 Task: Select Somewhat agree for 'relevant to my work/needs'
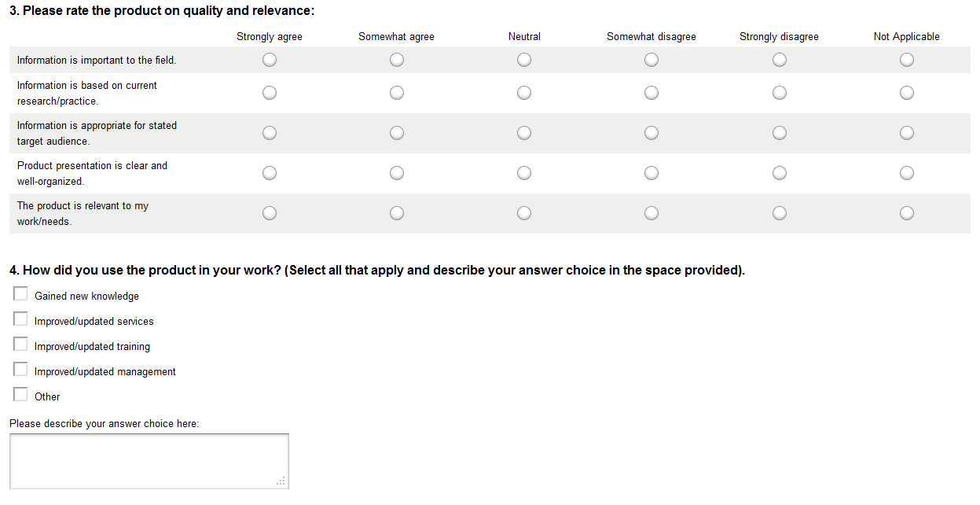(x=397, y=213)
